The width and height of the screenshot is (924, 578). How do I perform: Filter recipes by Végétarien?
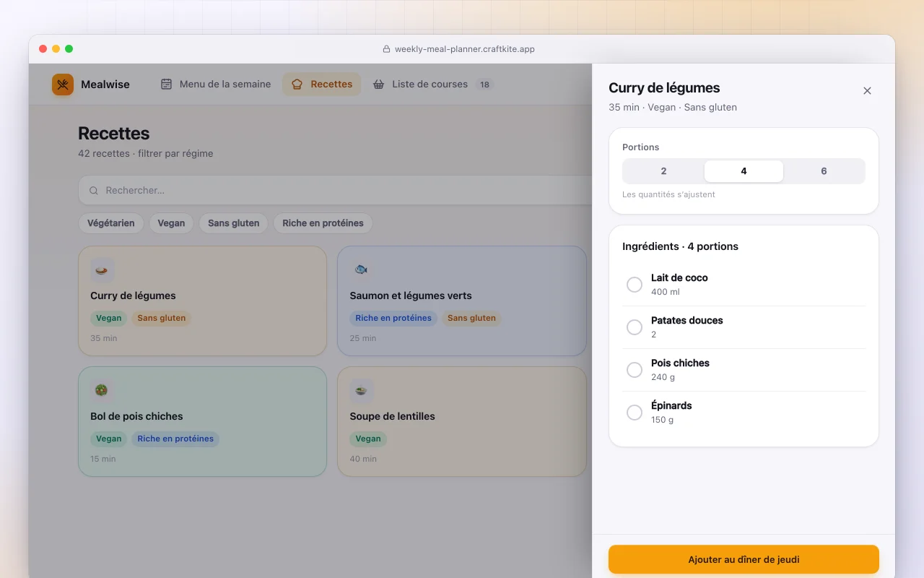[x=111, y=223]
